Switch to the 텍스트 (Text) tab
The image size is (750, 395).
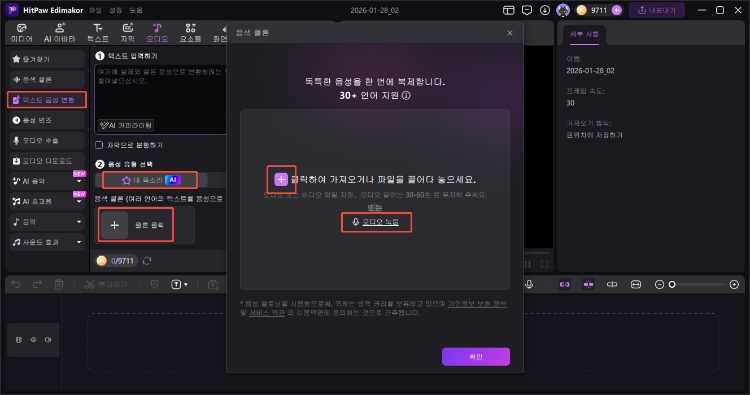tap(98, 33)
